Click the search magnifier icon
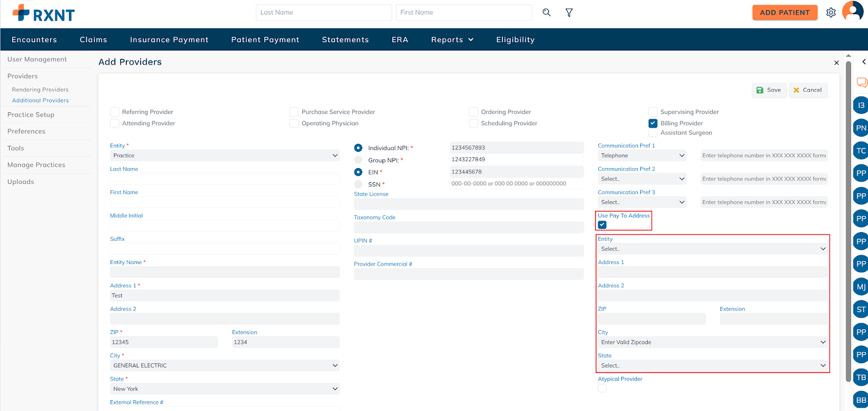 (x=546, y=12)
